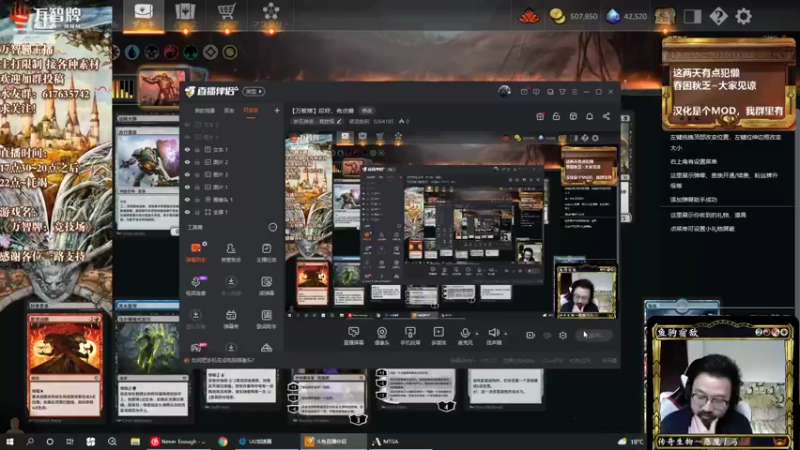Open the microphone video-link tool in toolbox

[x=196, y=286]
